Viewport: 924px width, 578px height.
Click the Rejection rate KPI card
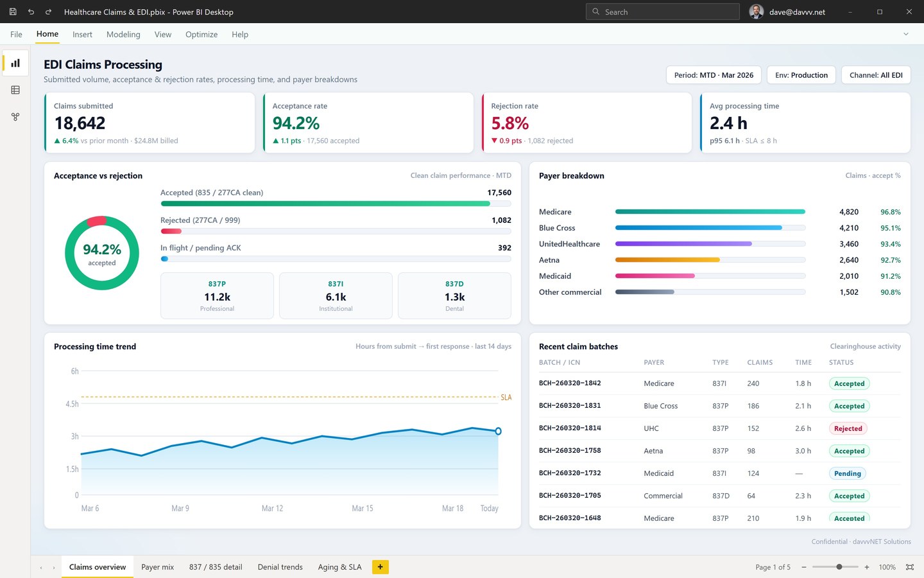pyautogui.click(x=586, y=123)
